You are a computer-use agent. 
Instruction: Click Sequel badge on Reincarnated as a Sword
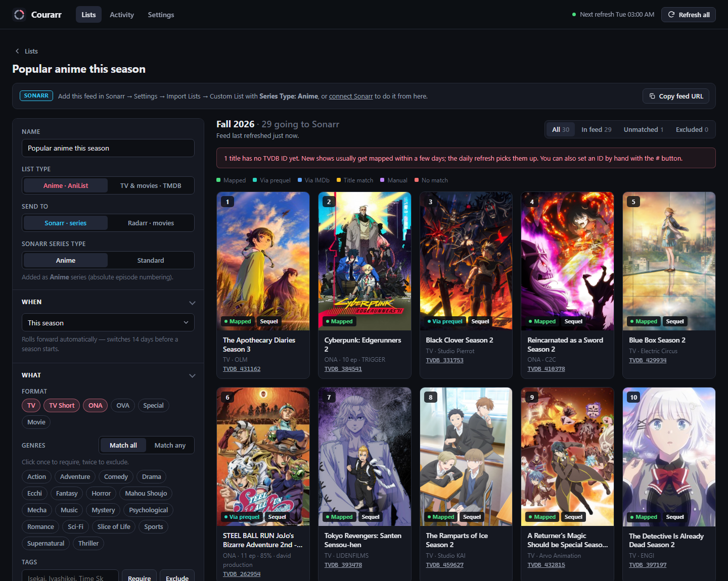pos(573,321)
